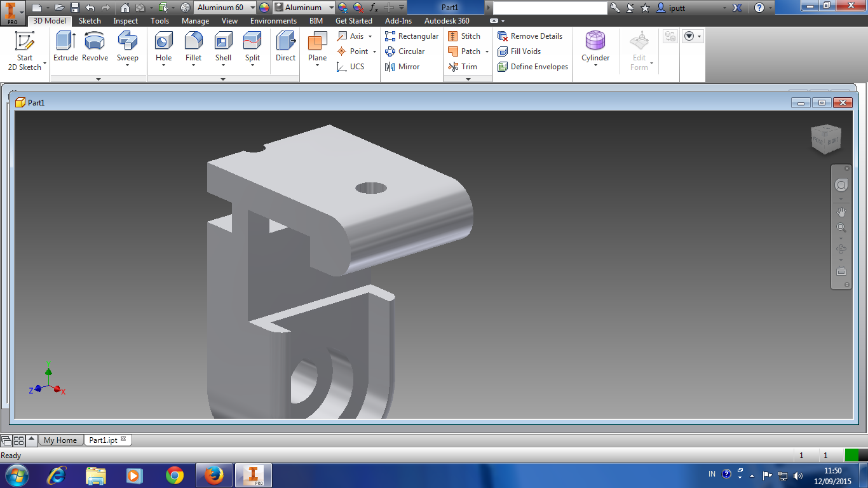Viewport: 868px width, 488px height.
Task: Click Fill Voids in the ribbon
Action: pyautogui.click(x=526, y=51)
